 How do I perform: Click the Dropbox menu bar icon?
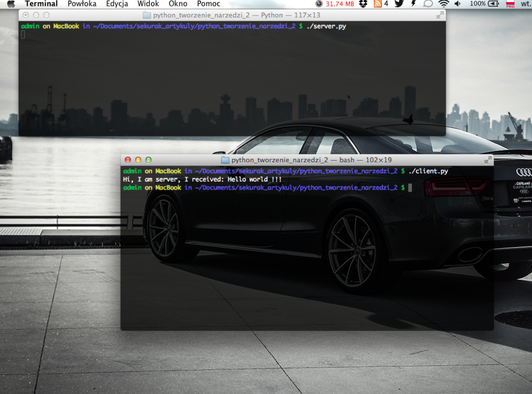363,4
